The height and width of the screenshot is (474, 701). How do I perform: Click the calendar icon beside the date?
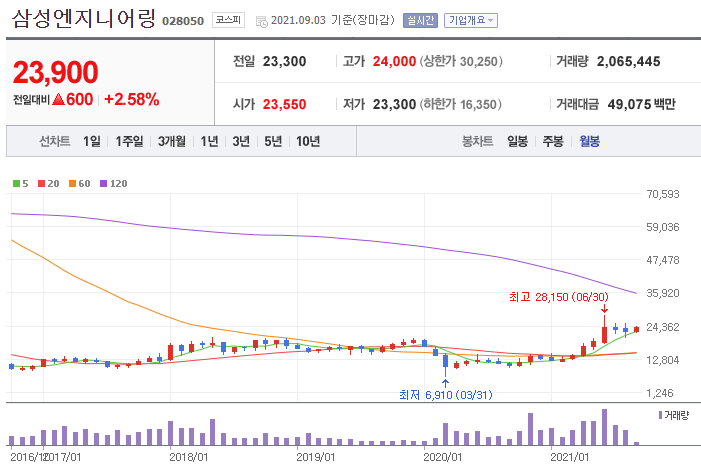point(262,21)
